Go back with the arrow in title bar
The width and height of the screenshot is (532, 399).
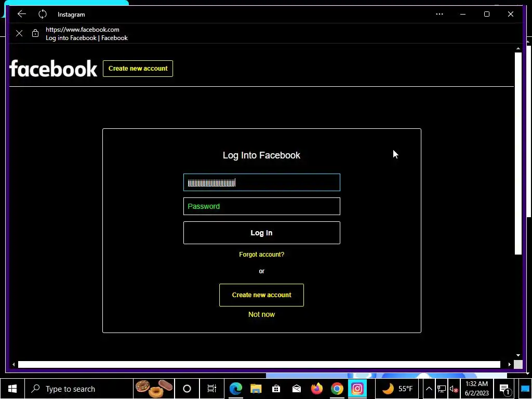[x=22, y=14]
